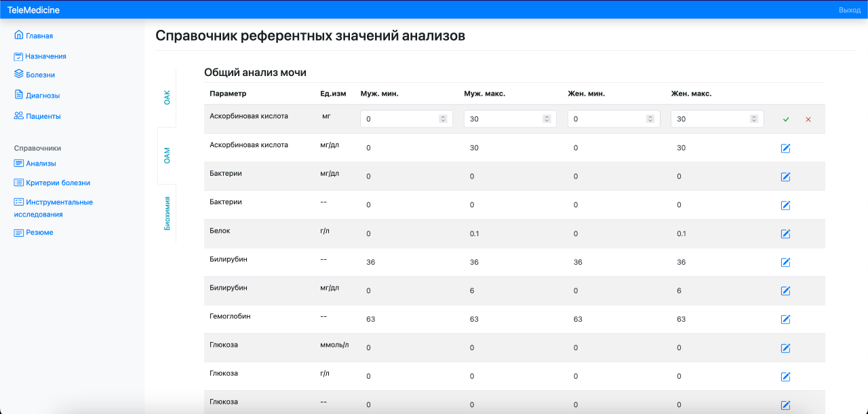
Task: Adjust the Муж. макс. stepper arrows
Action: point(547,119)
